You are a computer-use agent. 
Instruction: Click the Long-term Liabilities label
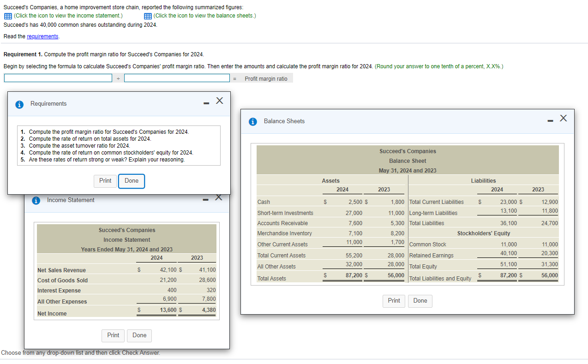433,213
